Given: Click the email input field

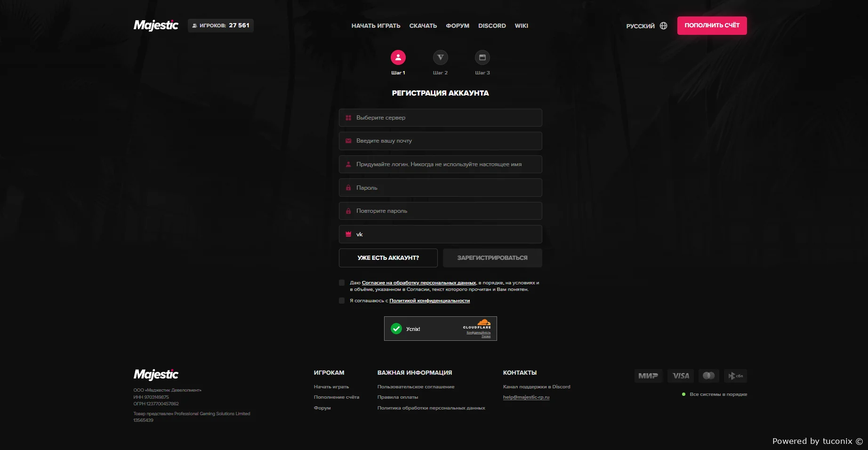Looking at the screenshot, I should click(440, 141).
